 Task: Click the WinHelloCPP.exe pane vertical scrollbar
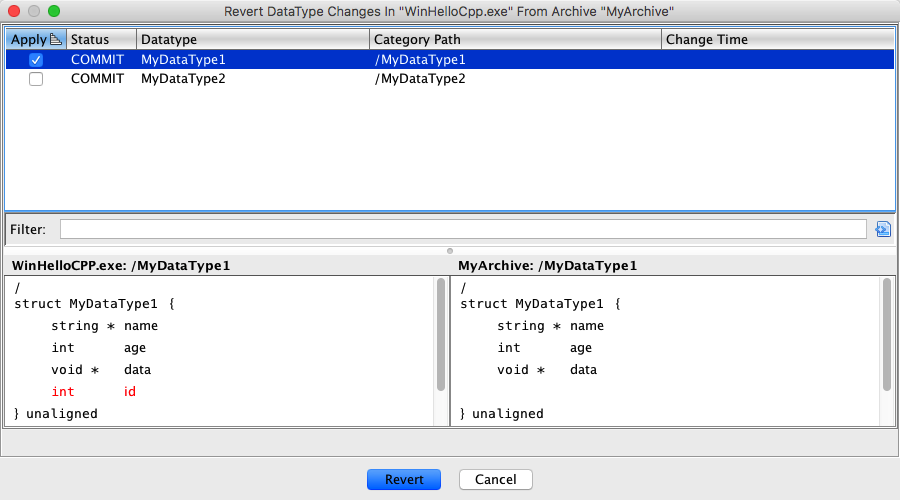(x=441, y=336)
